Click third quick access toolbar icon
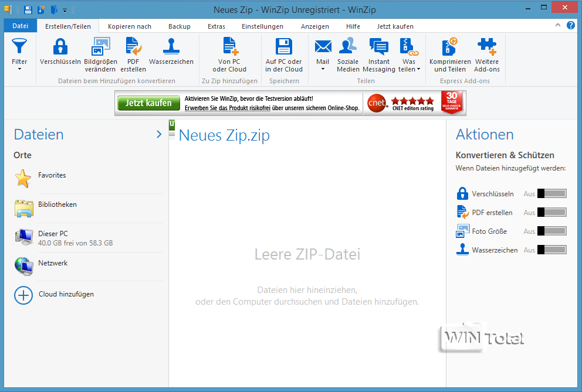The height and width of the screenshot is (392, 582). coord(54,9)
